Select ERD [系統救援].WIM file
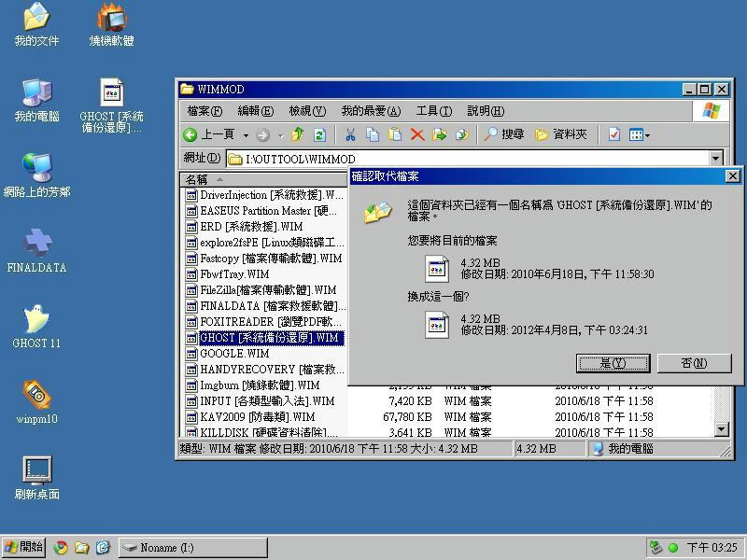Screen dimensions: 747x560 245,226
